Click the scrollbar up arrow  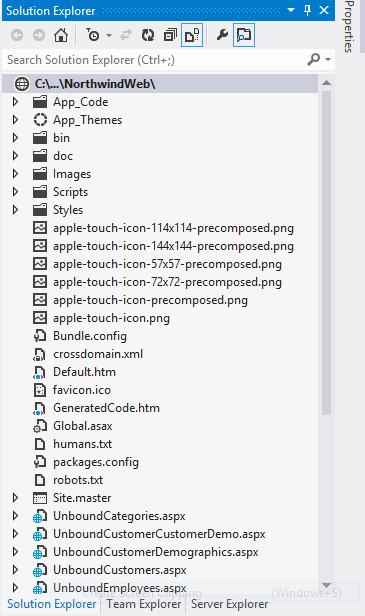(326, 83)
